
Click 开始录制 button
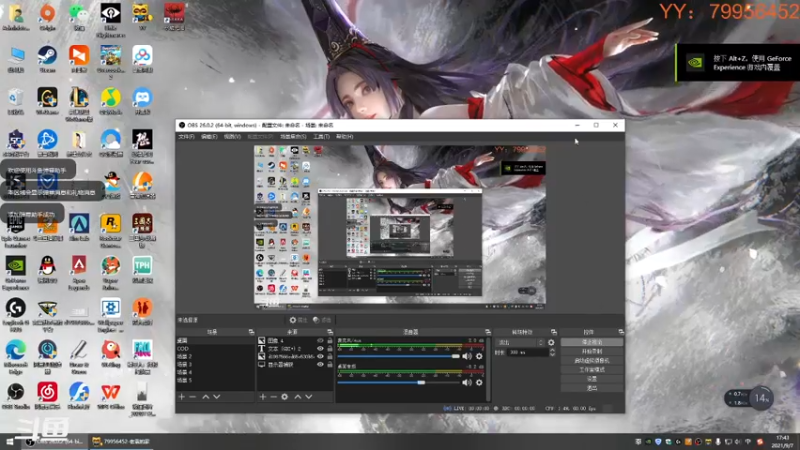point(592,352)
